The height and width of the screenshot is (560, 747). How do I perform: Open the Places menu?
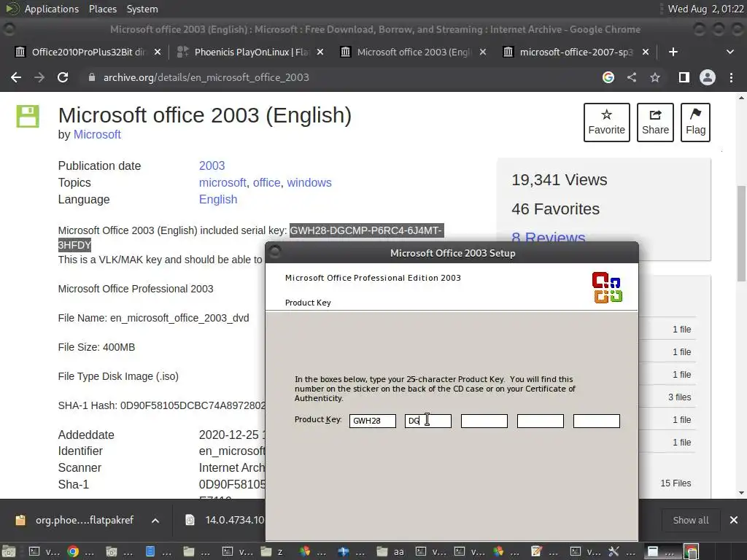coord(102,9)
